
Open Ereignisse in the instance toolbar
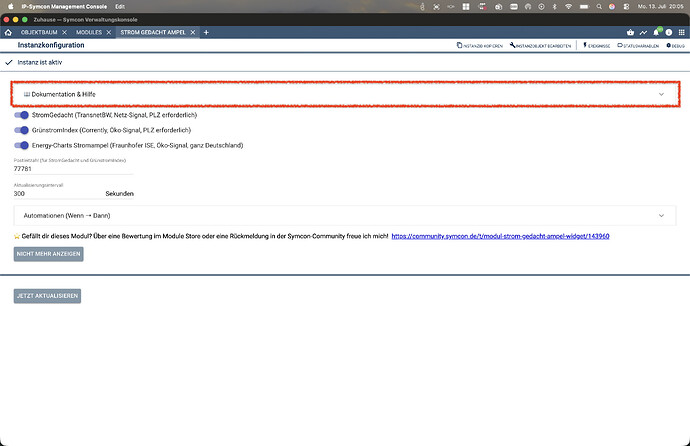[x=597, y=45]
